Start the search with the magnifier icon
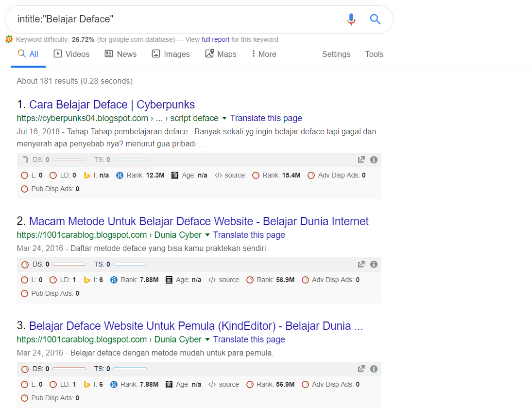Screen dimensions: 532x410 coord(375,19)
